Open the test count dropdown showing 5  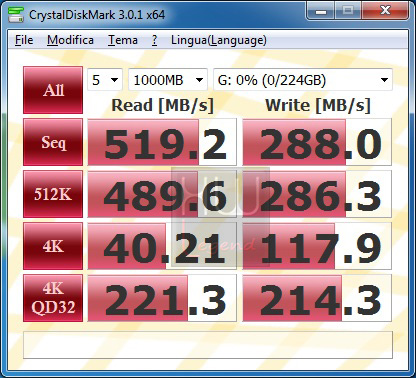pos(105,80)
